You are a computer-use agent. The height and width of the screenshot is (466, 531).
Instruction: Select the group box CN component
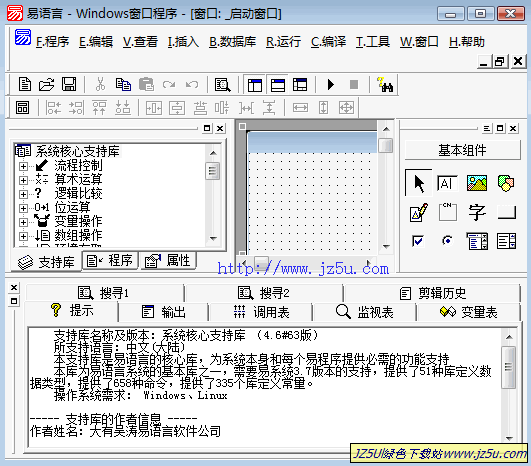point(447,212)
